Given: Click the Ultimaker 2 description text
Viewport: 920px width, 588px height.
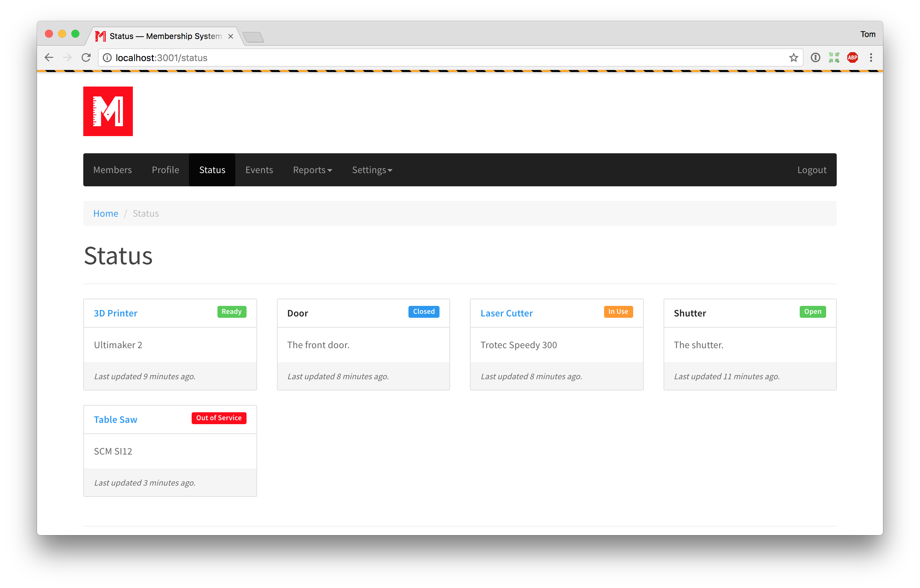Looking at the screenshot, I should (118, 345).
